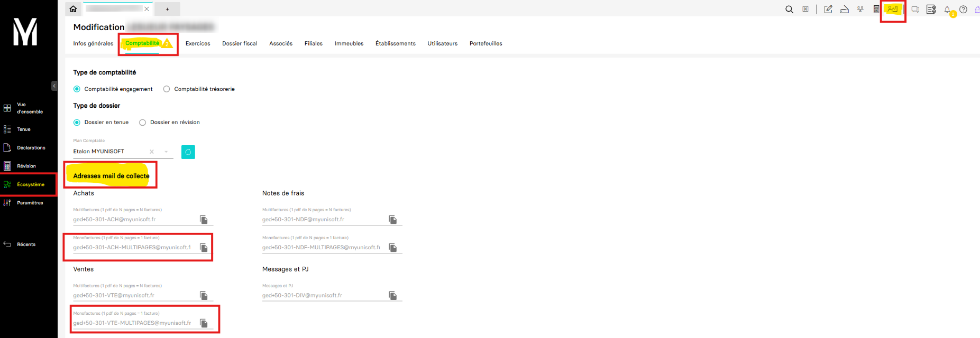Open the notifications bell icon
Viewport: 980px width, 338px height.
point(947,10)
